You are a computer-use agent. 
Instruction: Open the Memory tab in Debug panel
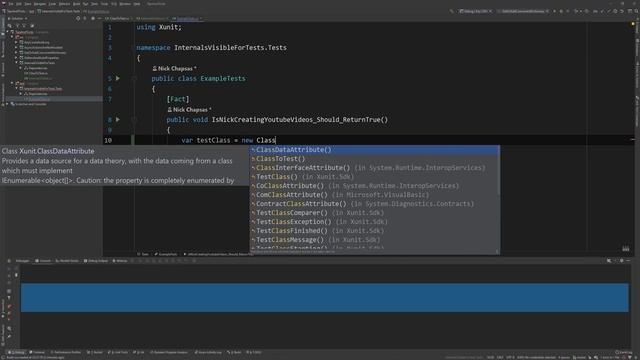[120, 261]
